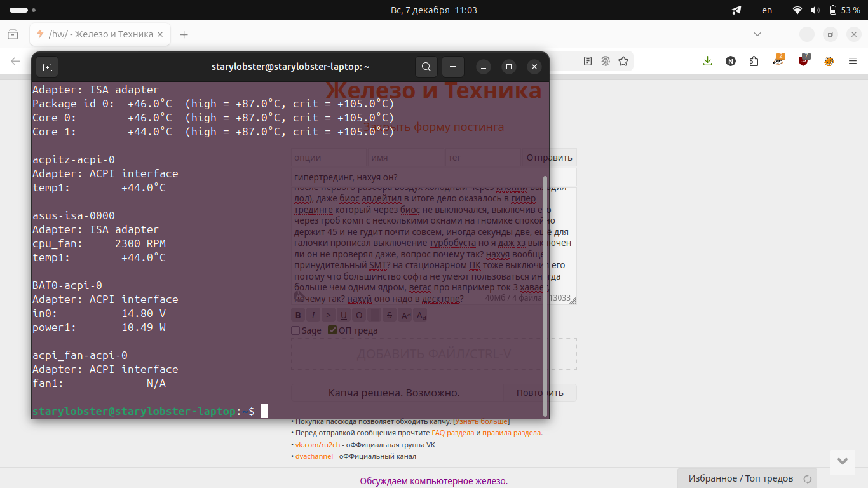Click the terminal line power1: 10.49 W

[99, 327]
